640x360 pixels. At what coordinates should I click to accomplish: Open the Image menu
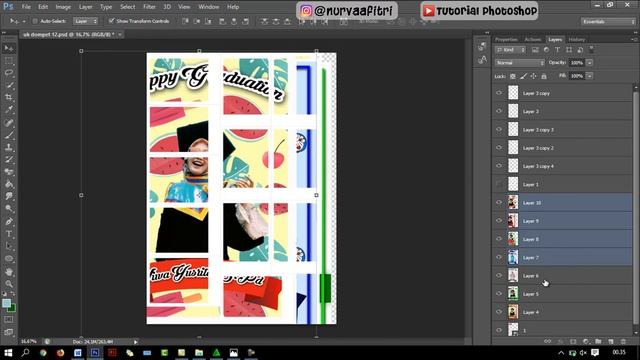point(63,7)
